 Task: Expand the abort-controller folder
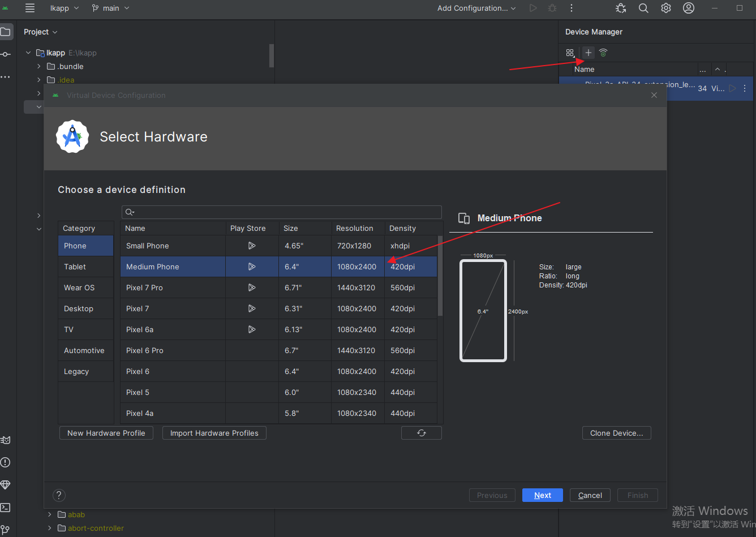point(50,528)
